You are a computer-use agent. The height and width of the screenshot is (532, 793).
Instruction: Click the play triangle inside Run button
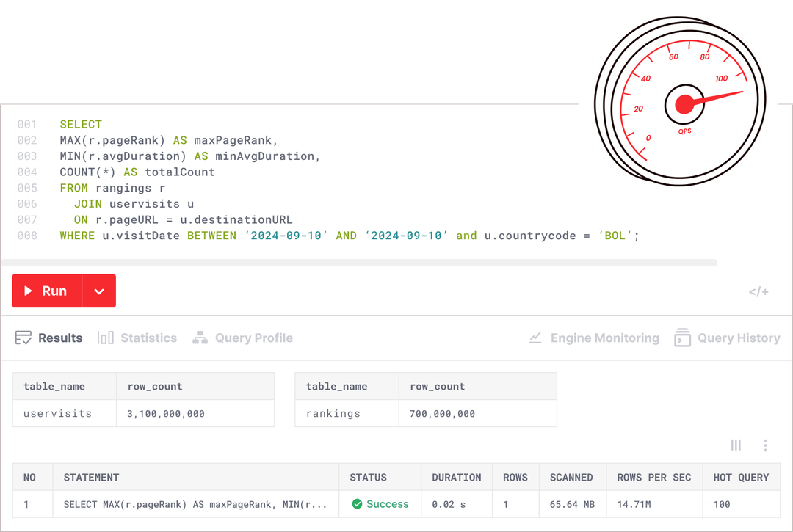click(x=27, y=291)
